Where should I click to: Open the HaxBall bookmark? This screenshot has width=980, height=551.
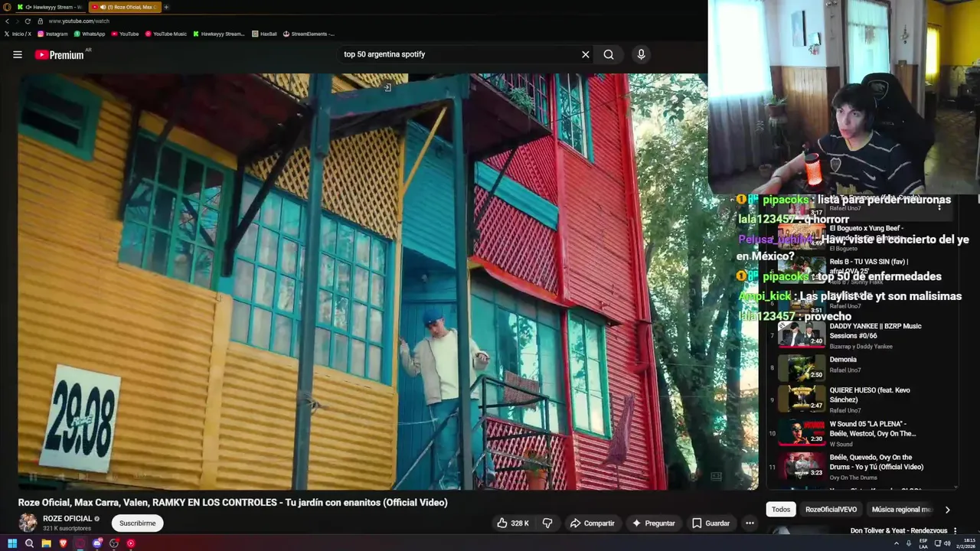click(x=264, y=34)
